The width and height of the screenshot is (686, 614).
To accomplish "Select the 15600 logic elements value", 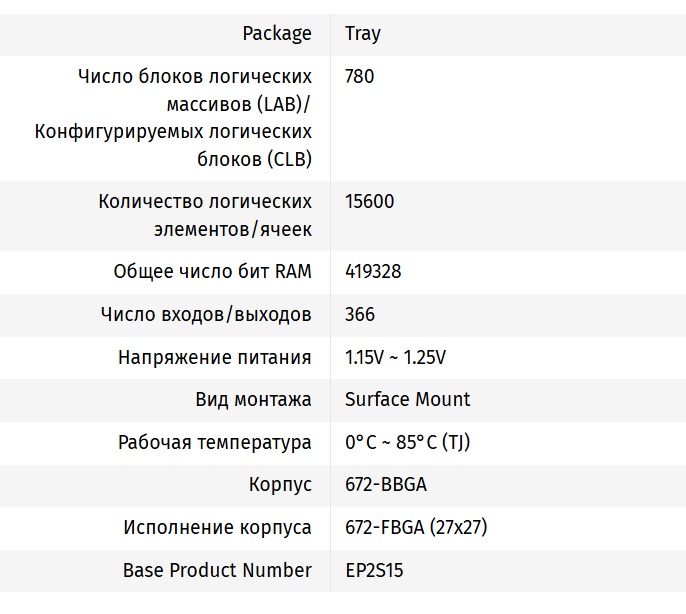I will point(370,202).
